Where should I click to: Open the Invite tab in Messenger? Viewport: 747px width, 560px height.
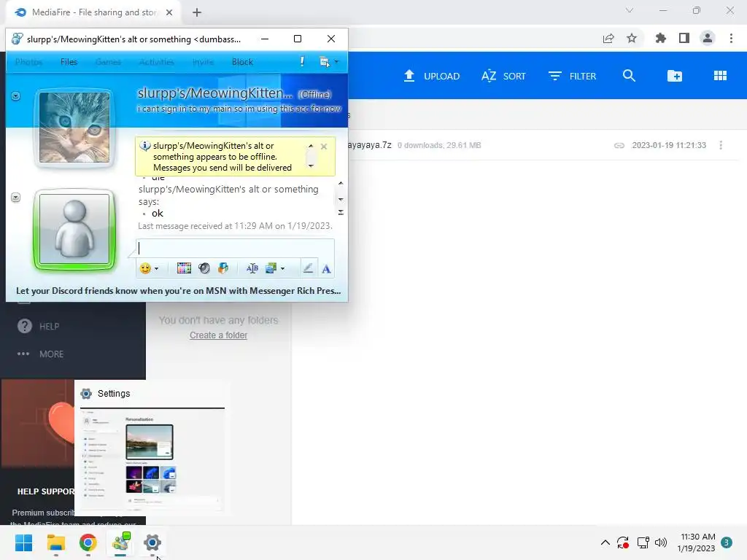[x=203, y=62]
